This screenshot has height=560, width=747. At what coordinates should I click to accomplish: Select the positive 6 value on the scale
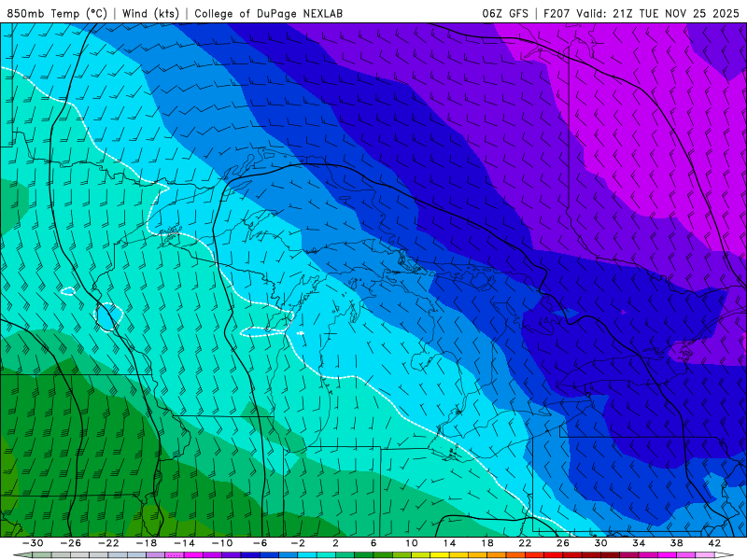coord(373,543)
